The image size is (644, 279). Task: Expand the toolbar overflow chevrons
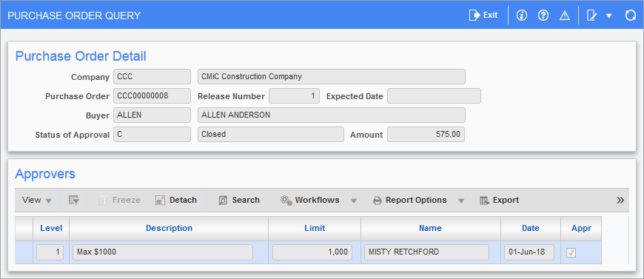(x=620, y=200)
